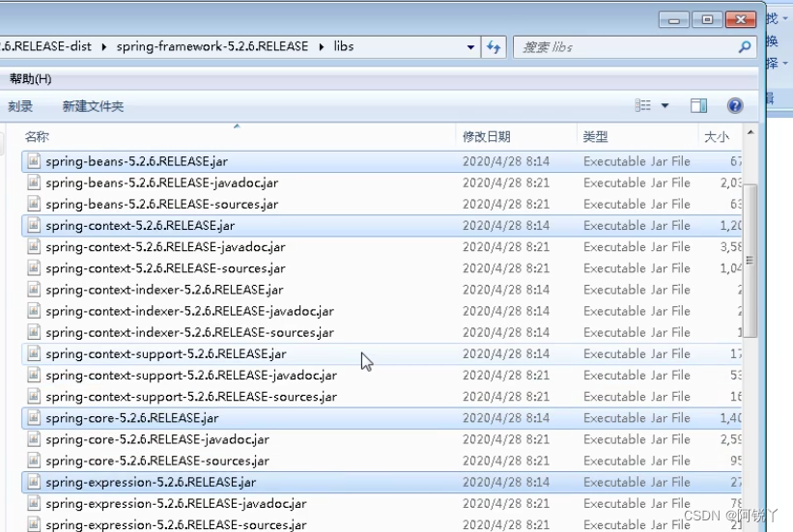Open the help question mark icon
The image size is (793, 532).
735,105
